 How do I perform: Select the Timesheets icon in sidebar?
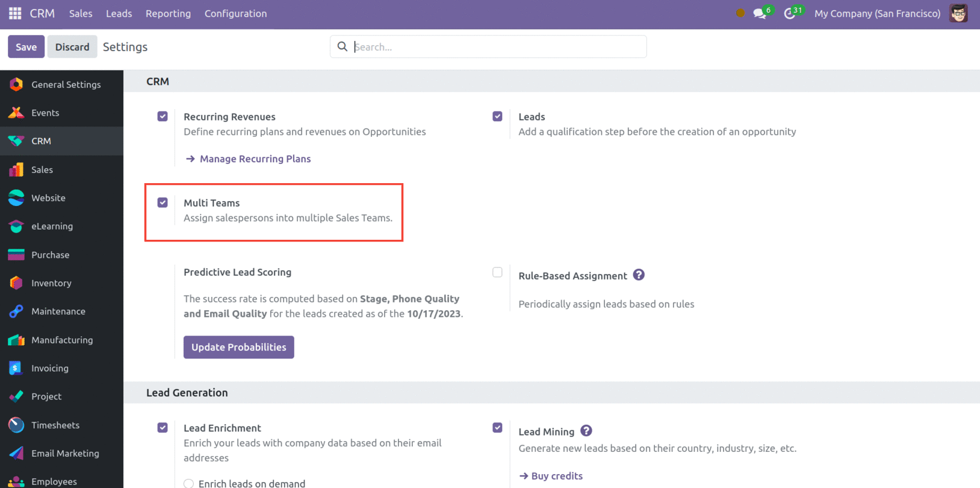click(16, 425)
